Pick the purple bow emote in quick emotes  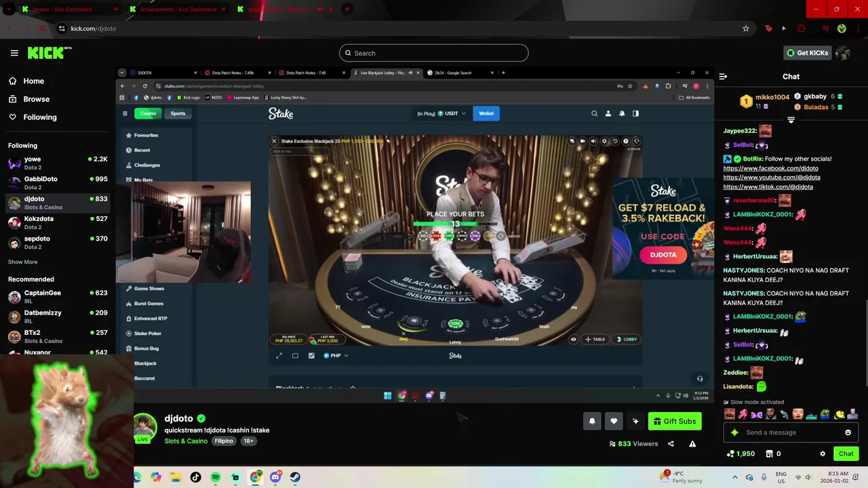[x=757, y=413]
